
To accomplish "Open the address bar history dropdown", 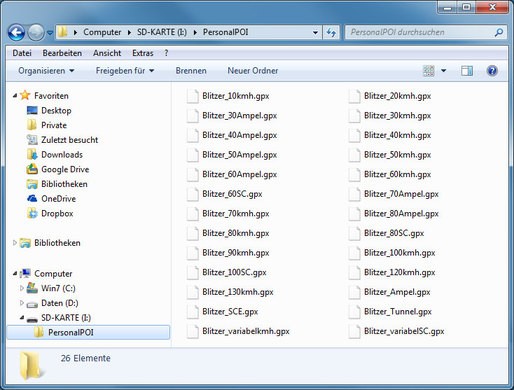I will [x=315, y=32].
